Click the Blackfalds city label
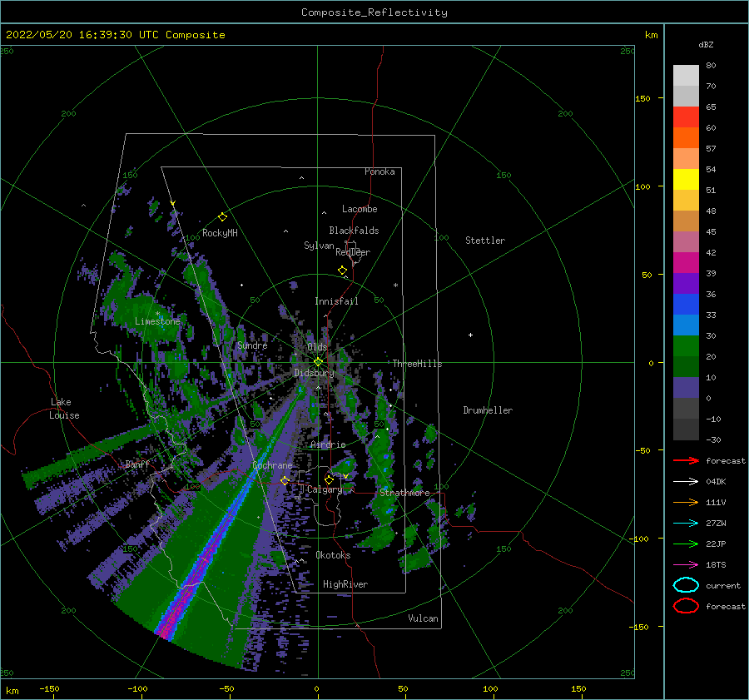This screenshot has height=700, width=749. point(354,231)
